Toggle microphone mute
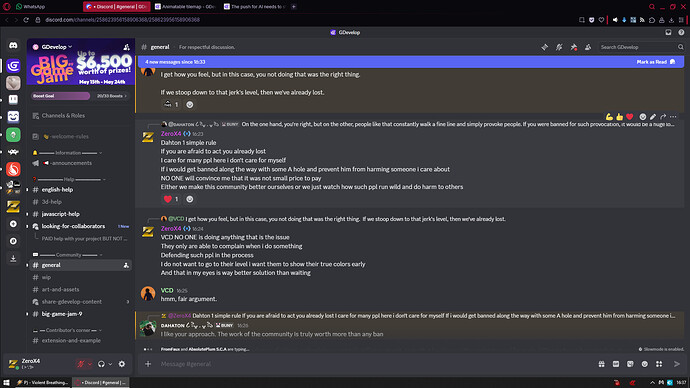 click(81, 364)
